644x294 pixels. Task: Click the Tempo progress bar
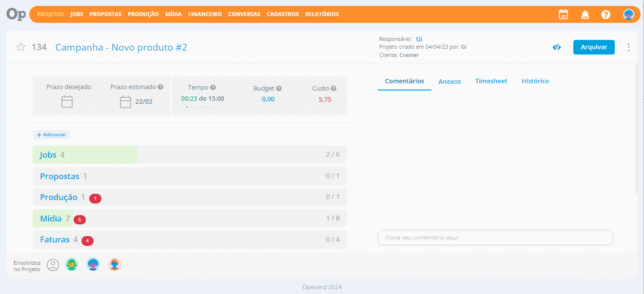pos(202,107)
